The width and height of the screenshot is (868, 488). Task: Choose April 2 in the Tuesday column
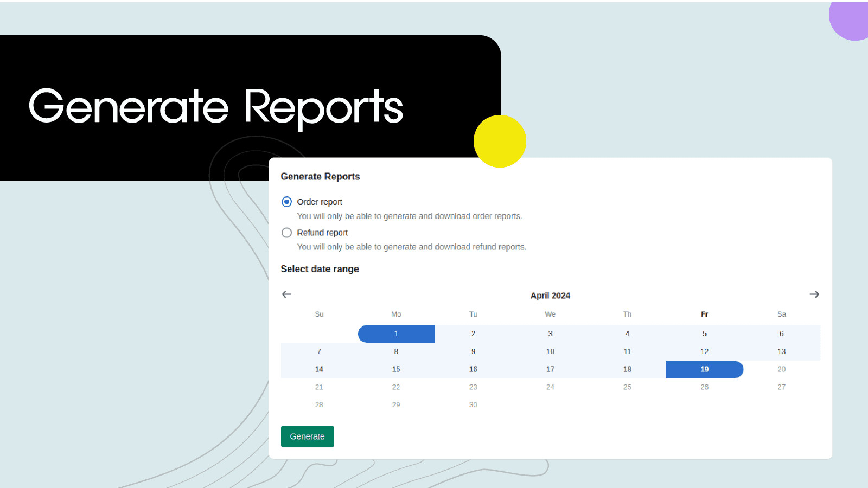(x=473, y=334)
